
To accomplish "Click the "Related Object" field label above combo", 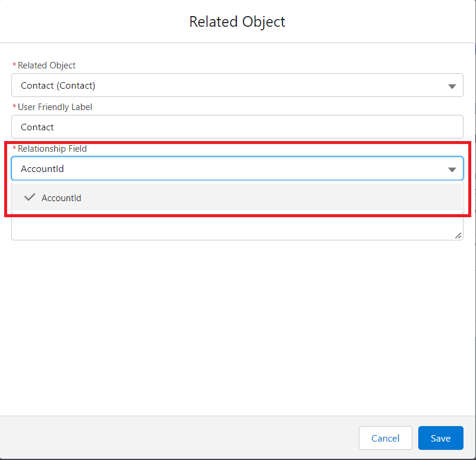I will [47, 65].
